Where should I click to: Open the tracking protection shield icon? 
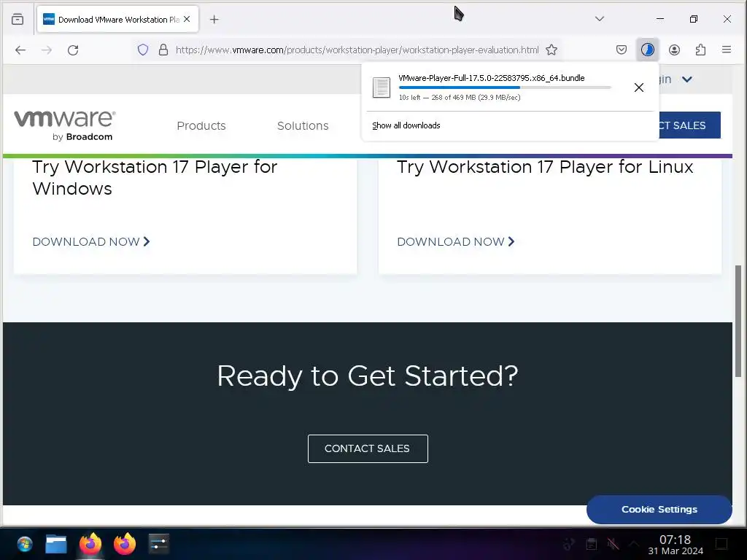coord(143,50)
